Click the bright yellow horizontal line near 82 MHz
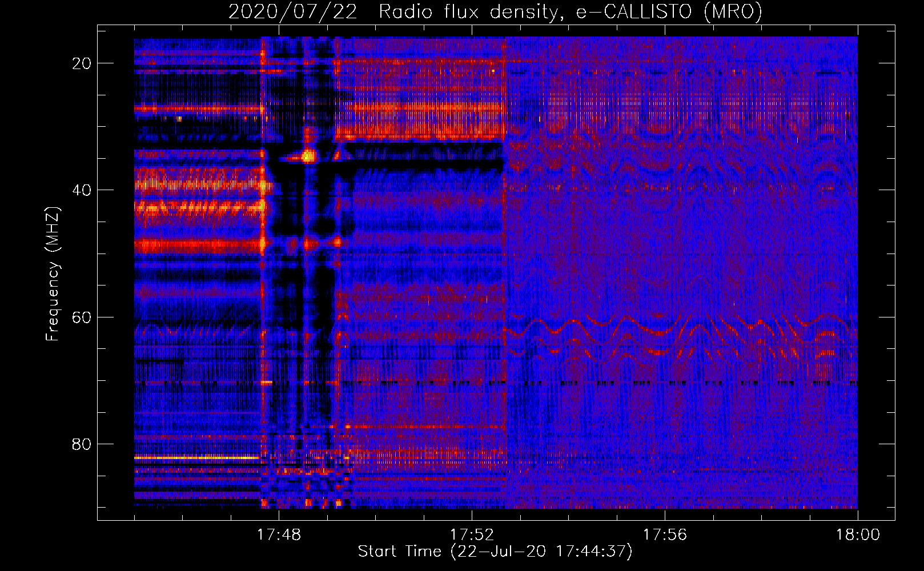 pyautogui.click(x=197, y=457)
